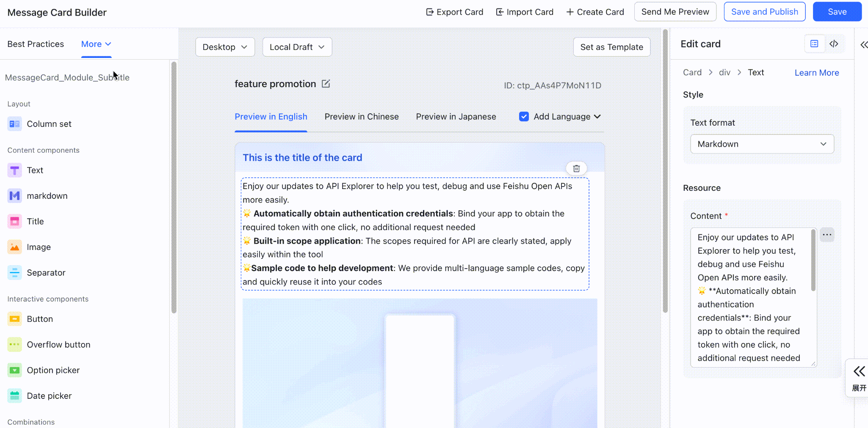This screenshot has width=868, height=428.
Task: Switch Edit card to form view
Action: click(x=814, y=44)
